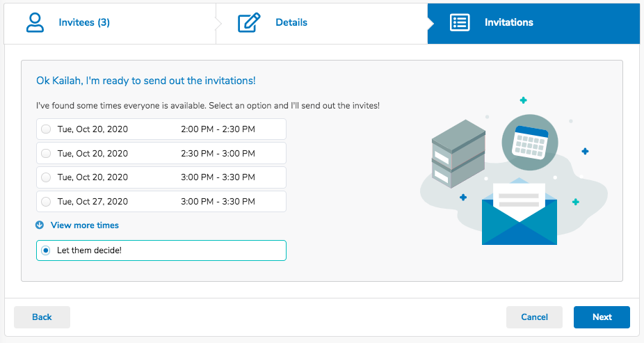This screenshot has width=644, height=343.
Task: Cancel the invitation wizard
Action: (x=534, y=317)
